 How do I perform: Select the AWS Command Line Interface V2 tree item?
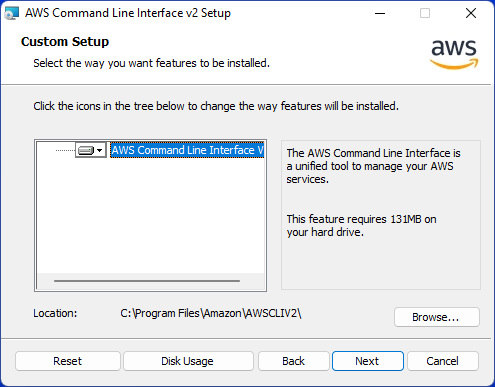[187, 150]
